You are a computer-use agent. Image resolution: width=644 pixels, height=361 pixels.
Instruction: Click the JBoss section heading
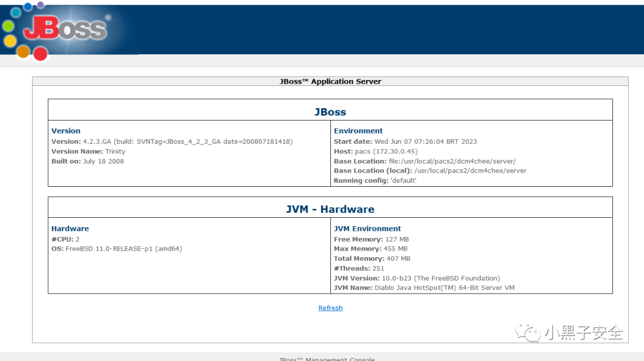click(x=330, y=112)
